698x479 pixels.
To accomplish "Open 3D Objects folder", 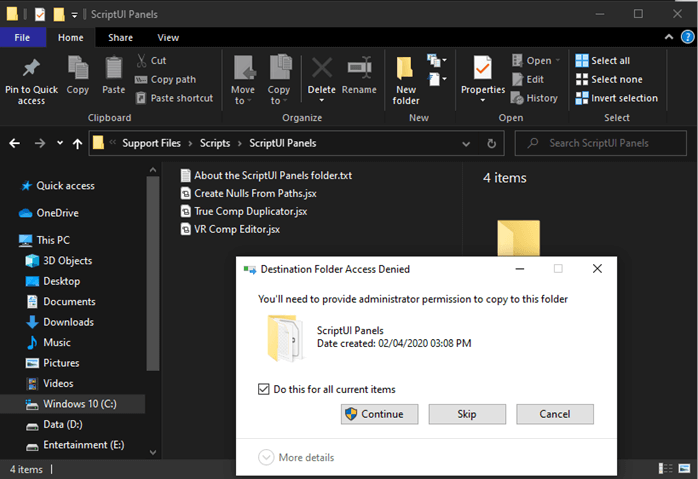I will (x=59, y=260).
